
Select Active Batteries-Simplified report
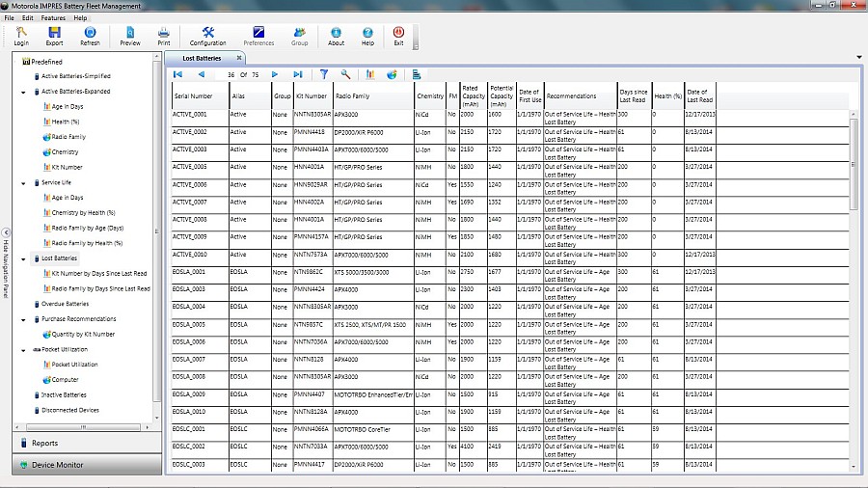72,76
